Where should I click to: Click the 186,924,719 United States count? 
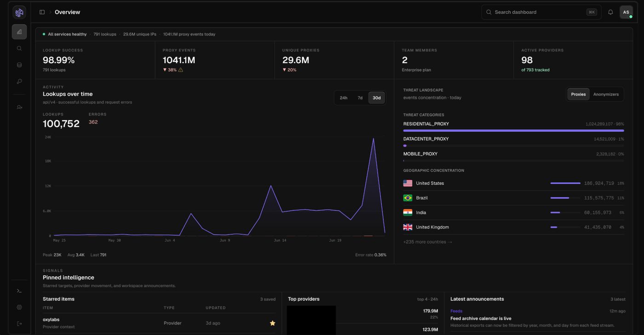pyautogui.click(x=599, y=183)
